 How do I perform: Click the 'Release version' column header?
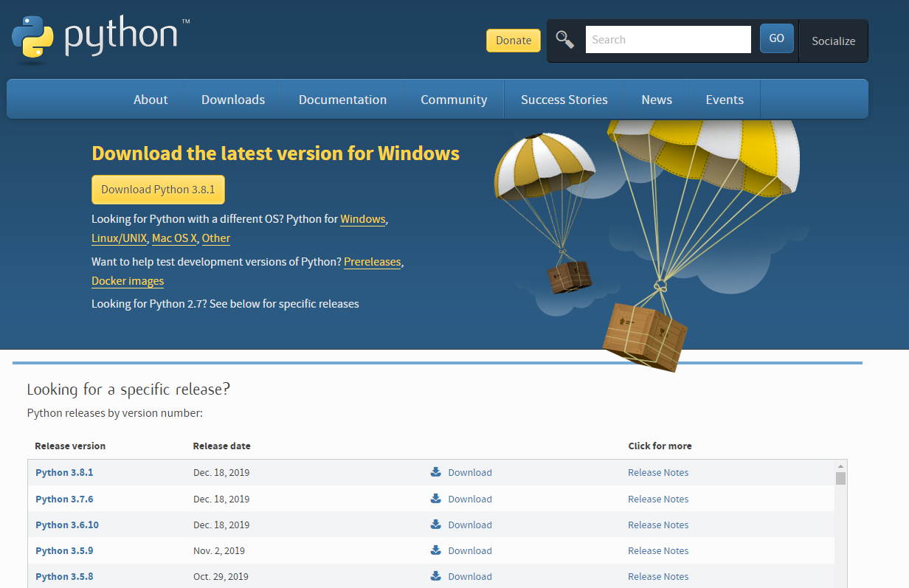pos(70,446)
